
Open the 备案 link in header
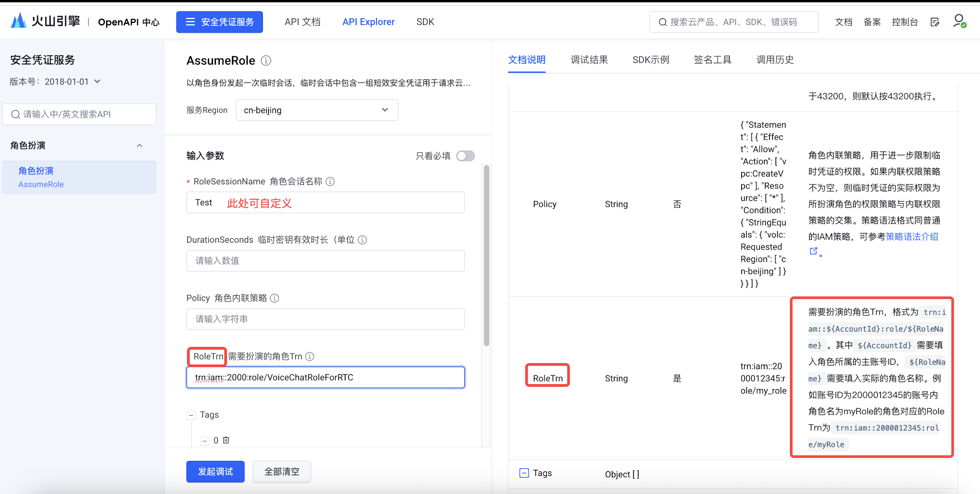872,22
